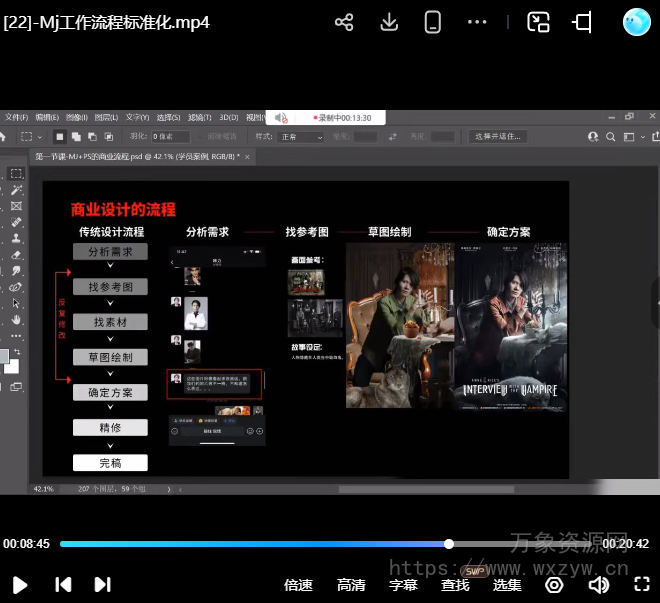The height and width of the screenshot is (603, 660).
Task: Mute the video volume speaker icon
Action: pyautogui.click(x=599, y=585)
